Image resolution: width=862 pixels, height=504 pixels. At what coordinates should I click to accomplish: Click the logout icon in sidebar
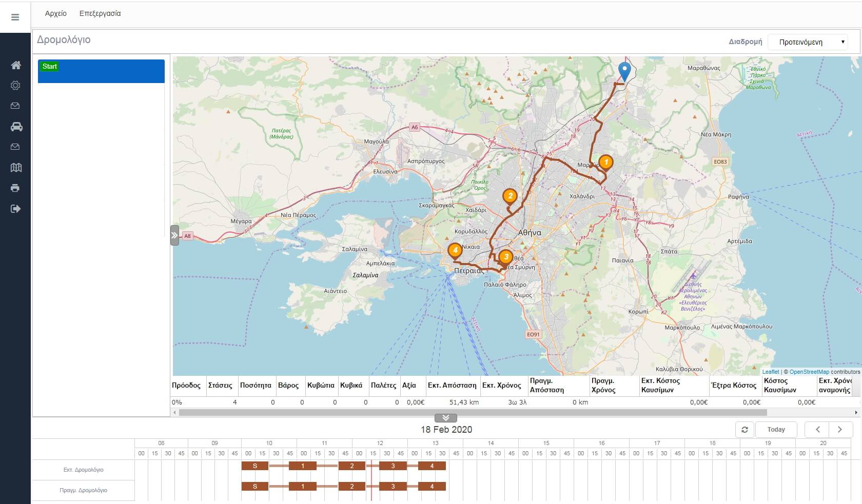[x=15, y=209]
